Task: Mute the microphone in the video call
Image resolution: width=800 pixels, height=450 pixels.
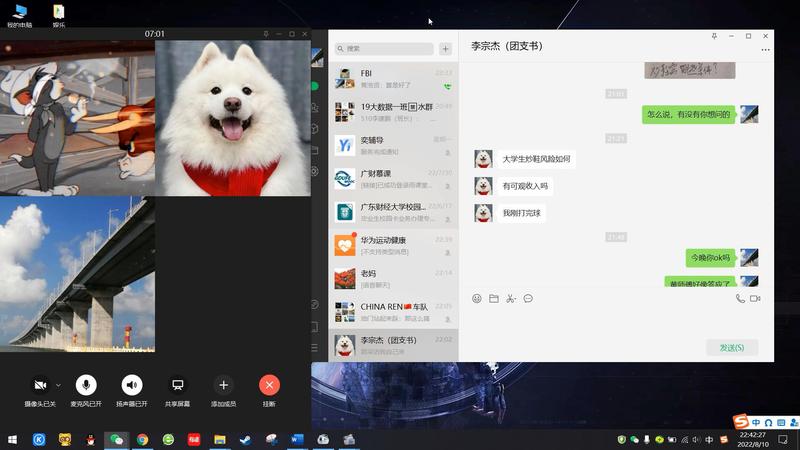Action: point(86,385)
